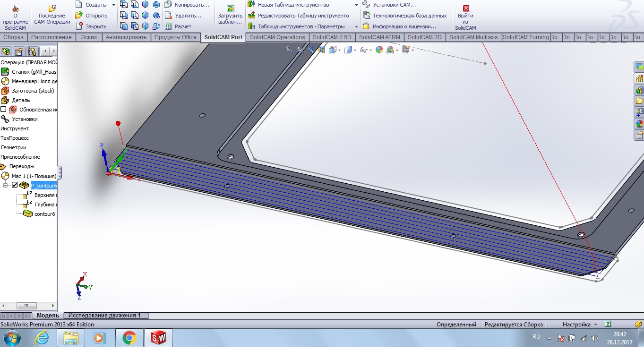Image resolution: width=644 pixels, height=350 pixels.
Task: Open the Design Library task pane tab
Action: [639, 90]
